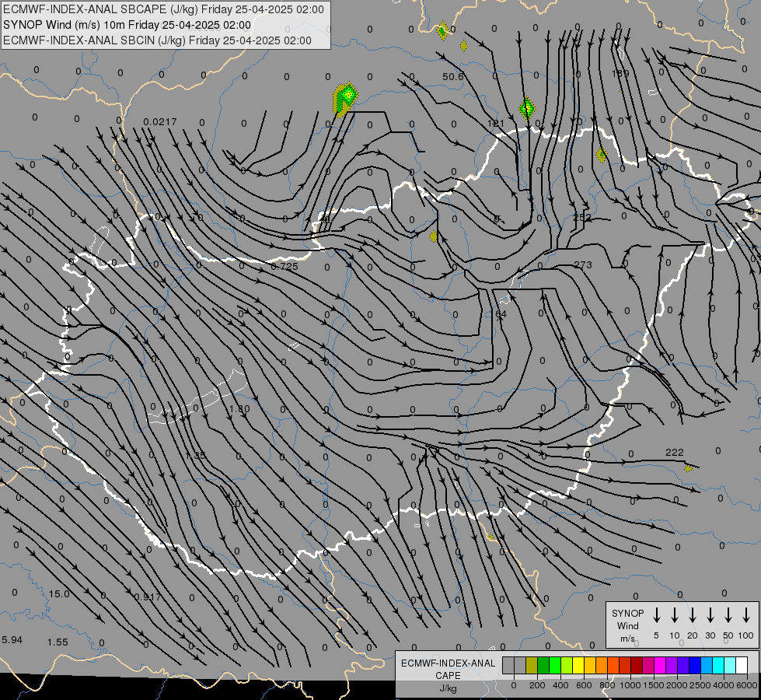Click the 'ECMWF-INDEX-ANAL CAPE J/kg' legend label
This screenshot has width=761, height=700.
click(448, 675)
